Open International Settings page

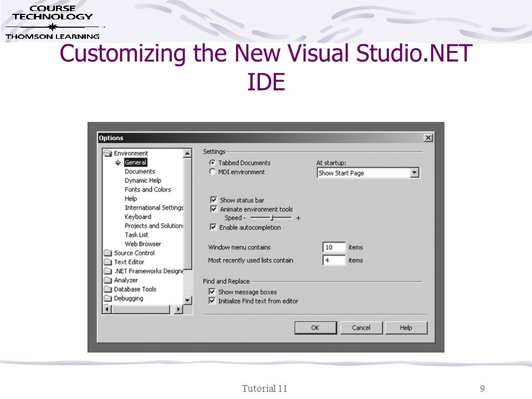(x=154, y=208)
